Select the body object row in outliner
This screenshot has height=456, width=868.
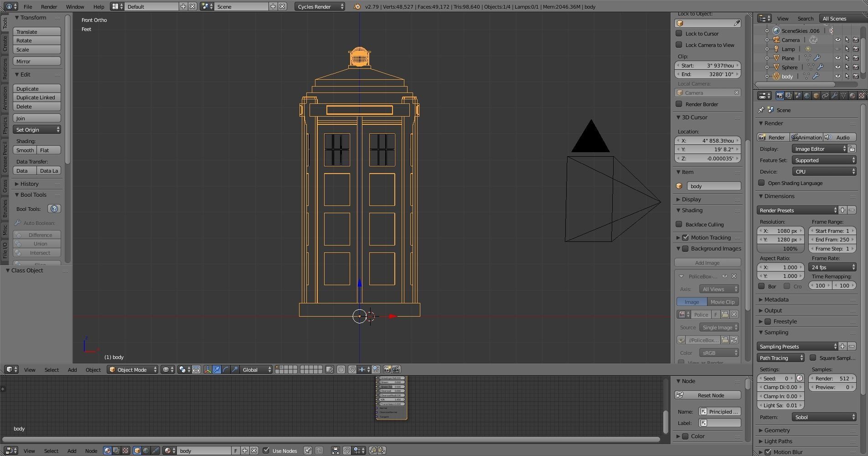(787, 76)
